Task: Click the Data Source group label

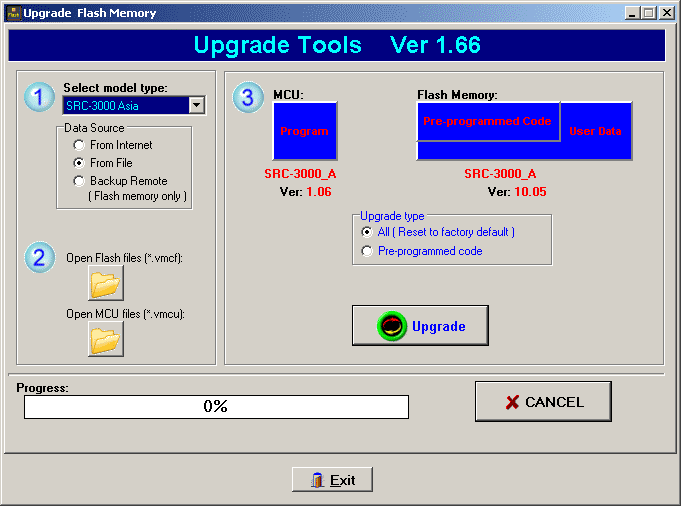Action: [94, 128]
